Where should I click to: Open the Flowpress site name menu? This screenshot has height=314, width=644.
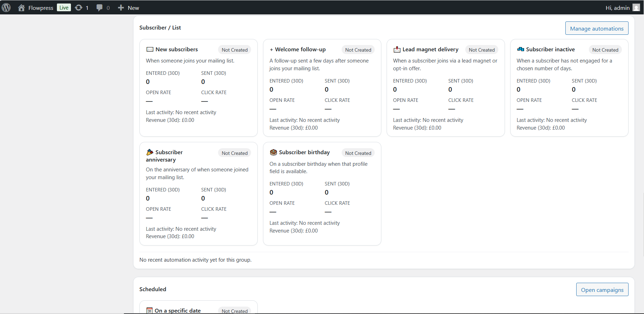click(41, 8)
